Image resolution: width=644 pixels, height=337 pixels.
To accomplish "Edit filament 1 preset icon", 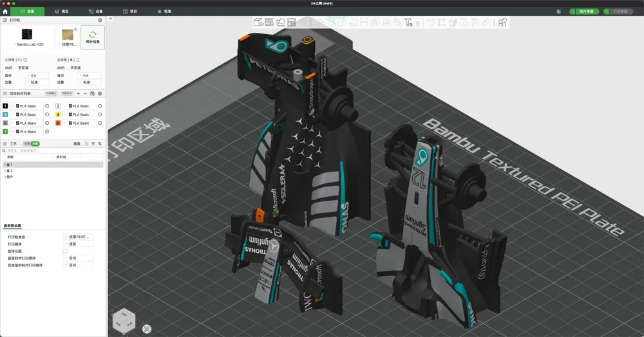I will coord(47,105).
